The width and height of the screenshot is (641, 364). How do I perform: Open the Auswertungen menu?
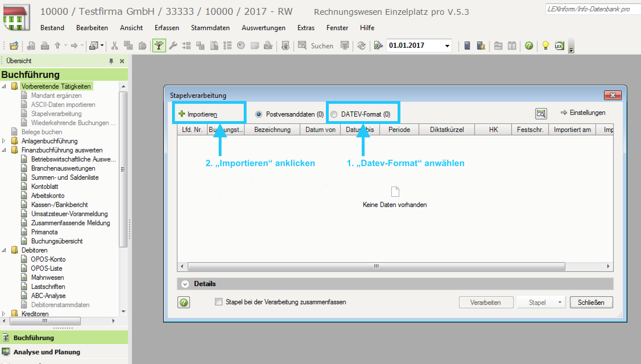tap(263, 28)
